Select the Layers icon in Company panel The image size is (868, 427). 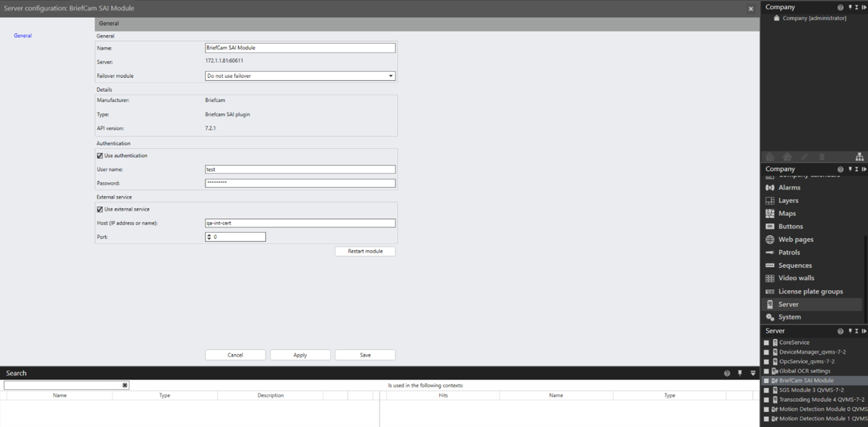[770, 200]
